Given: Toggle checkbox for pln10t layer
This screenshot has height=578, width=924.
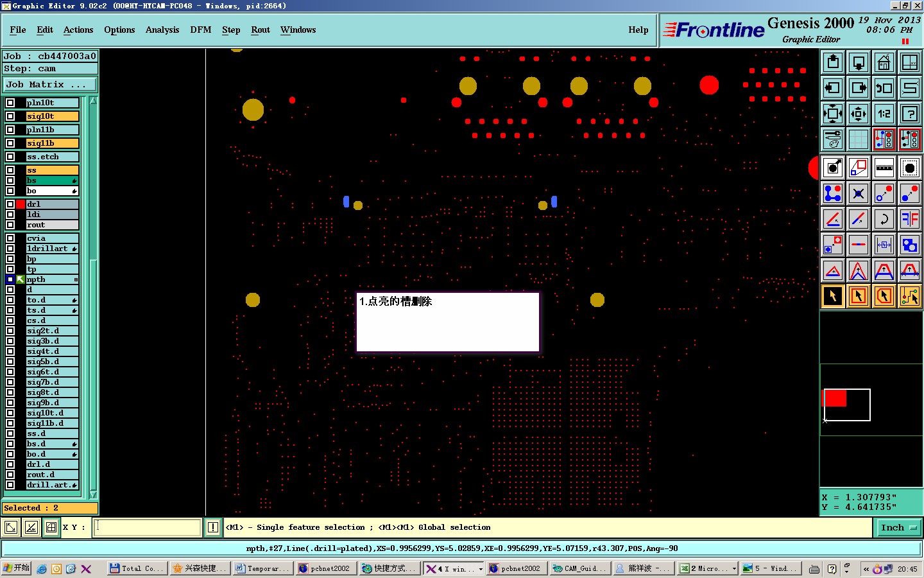Looking at the screenshot, I should point(10,103).
